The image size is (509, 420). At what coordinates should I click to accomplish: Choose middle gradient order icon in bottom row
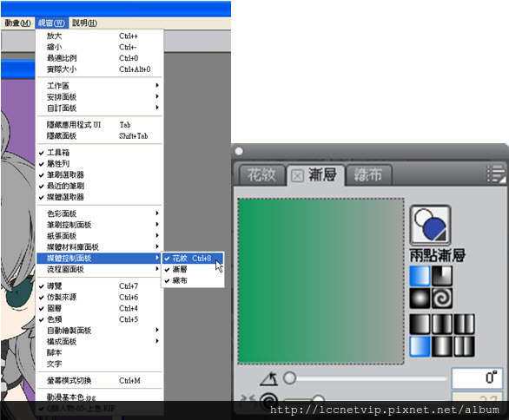442,346
